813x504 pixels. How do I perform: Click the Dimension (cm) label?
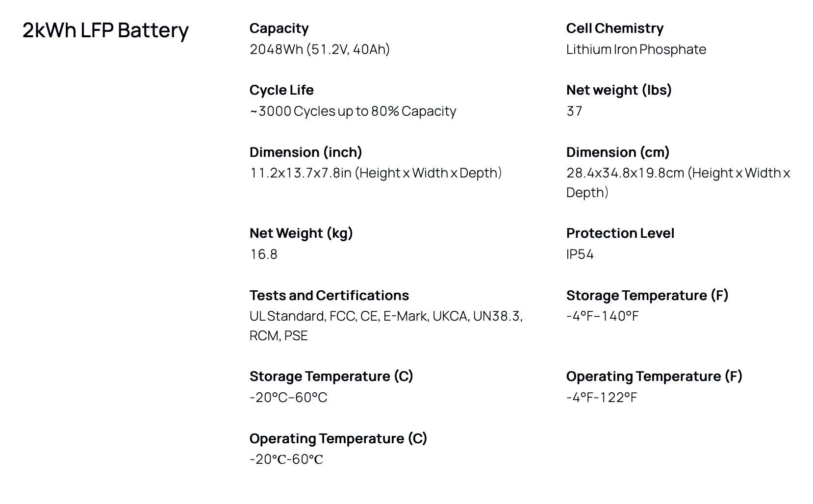618,152
